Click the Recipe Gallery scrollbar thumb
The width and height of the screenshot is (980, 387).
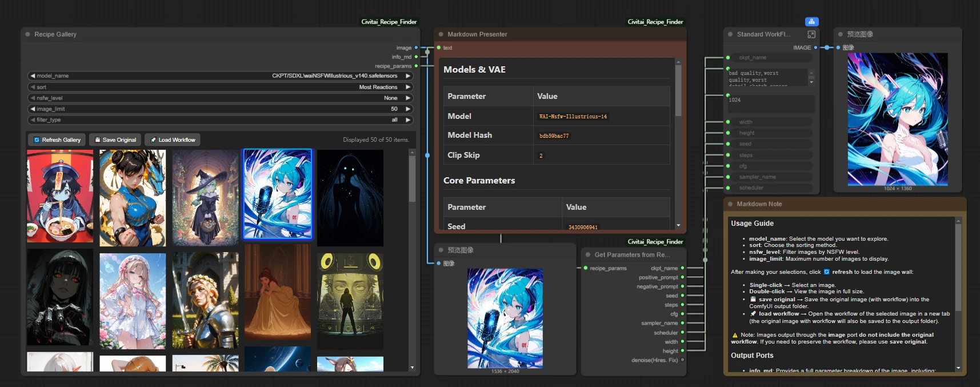pyautogui.click(x=412, y=178)
